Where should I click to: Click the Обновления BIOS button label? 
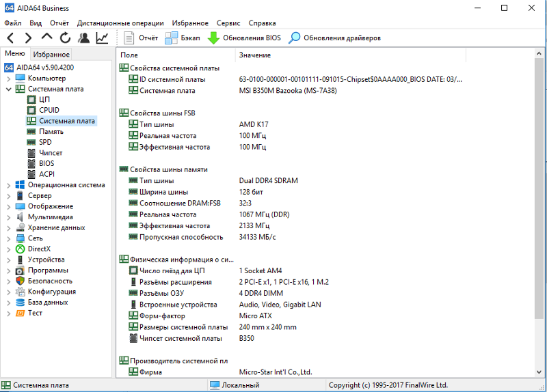(x=252, y=38)
